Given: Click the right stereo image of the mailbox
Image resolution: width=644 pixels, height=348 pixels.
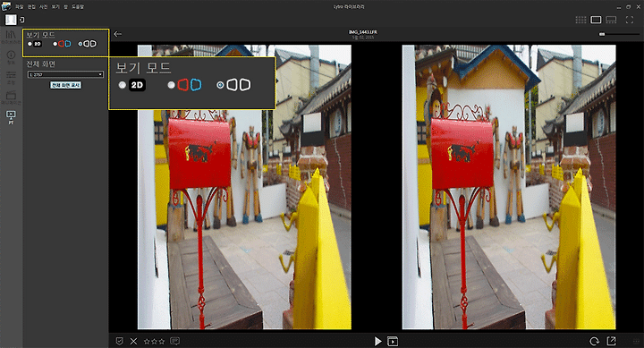Looking at the screenshot, I should (x=509, y=187).
